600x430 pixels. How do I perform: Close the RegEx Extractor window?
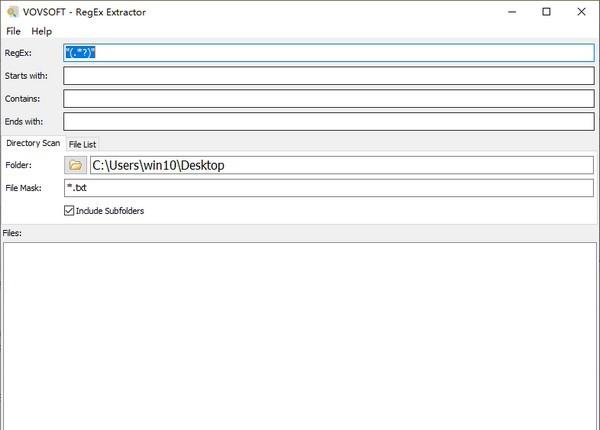581,12
